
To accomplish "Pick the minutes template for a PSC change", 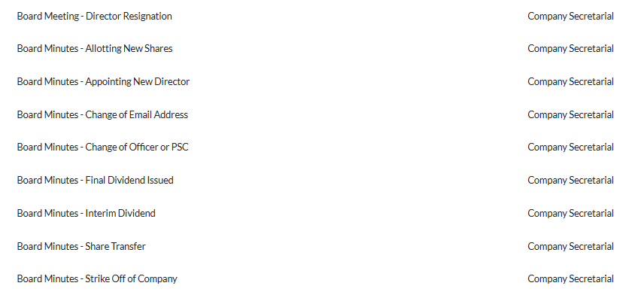I will tap(102, 147).
